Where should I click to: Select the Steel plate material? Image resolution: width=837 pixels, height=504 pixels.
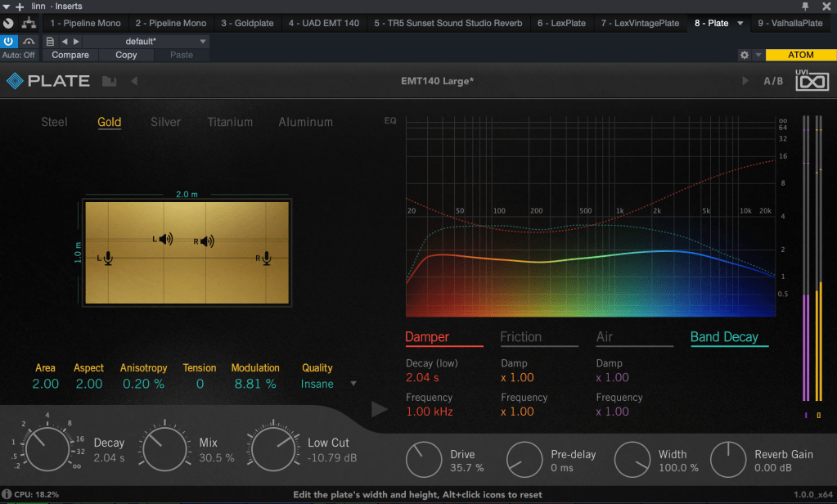[54, 122]
